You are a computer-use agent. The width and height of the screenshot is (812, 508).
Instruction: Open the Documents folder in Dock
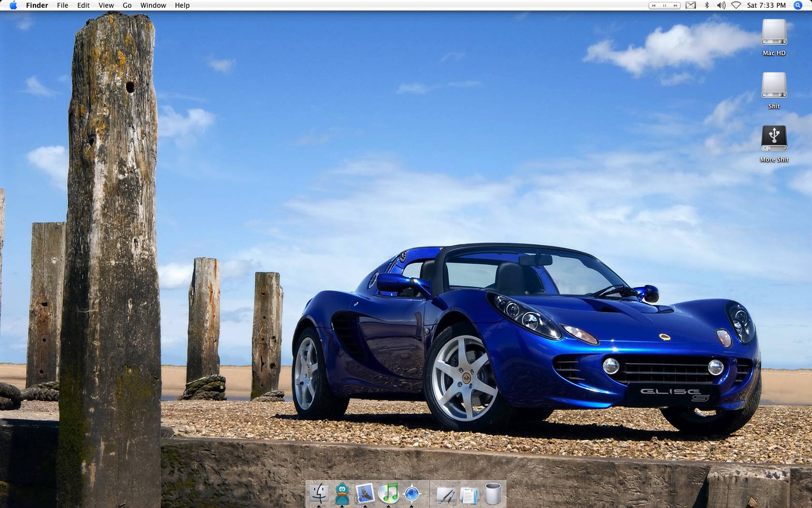tap(469, 494)
